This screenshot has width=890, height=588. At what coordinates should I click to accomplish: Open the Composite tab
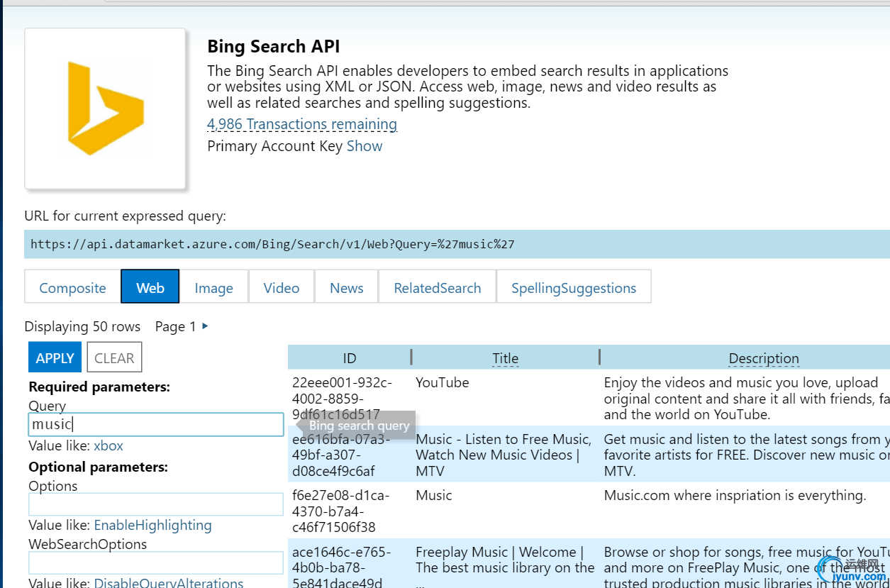[72, 287]
